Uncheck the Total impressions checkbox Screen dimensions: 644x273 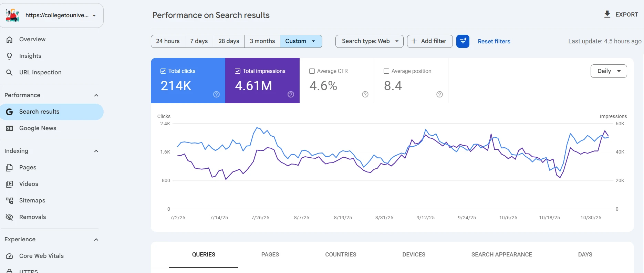pyautogui.click(x=238, y=71)
